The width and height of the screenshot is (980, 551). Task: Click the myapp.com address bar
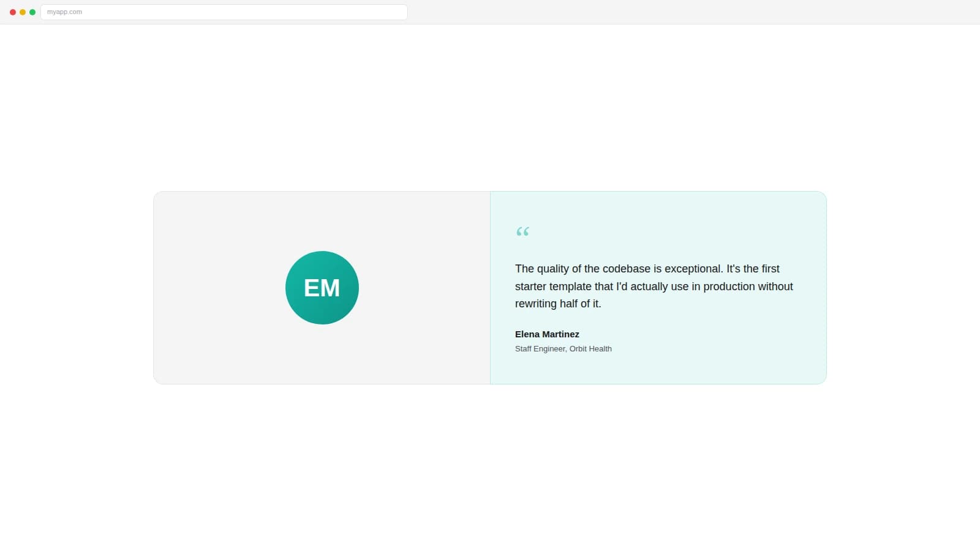(x=224, y=12)
